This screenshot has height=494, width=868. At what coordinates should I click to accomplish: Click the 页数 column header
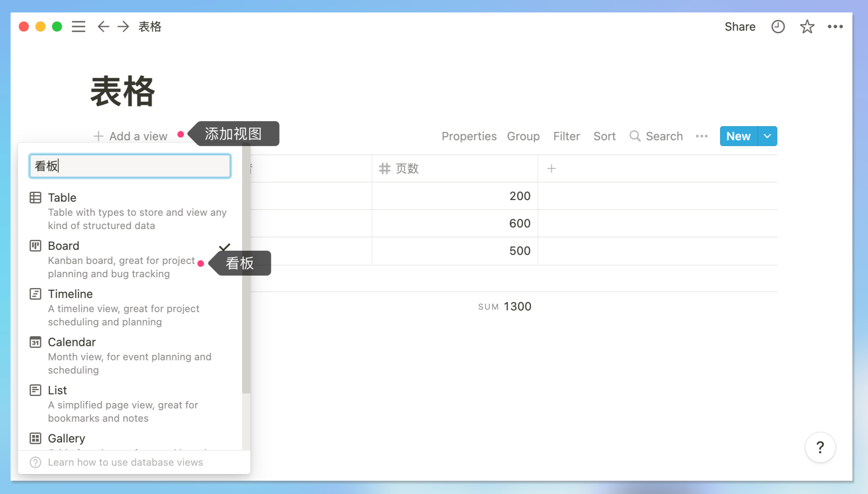click(x=455, y=169)
